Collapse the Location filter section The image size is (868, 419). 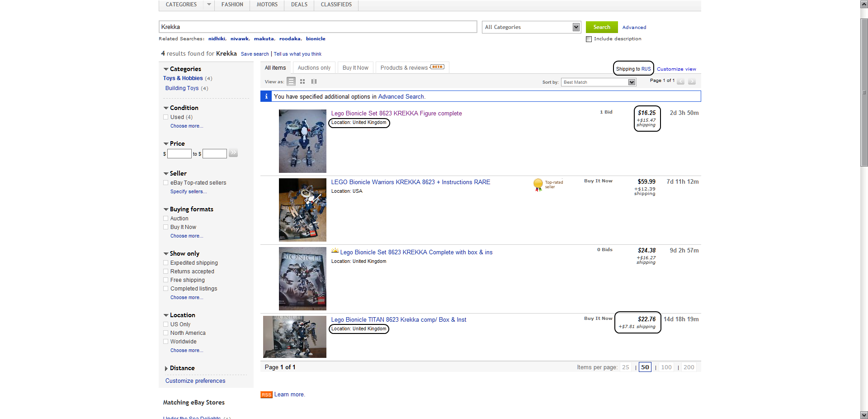point(166,315)
